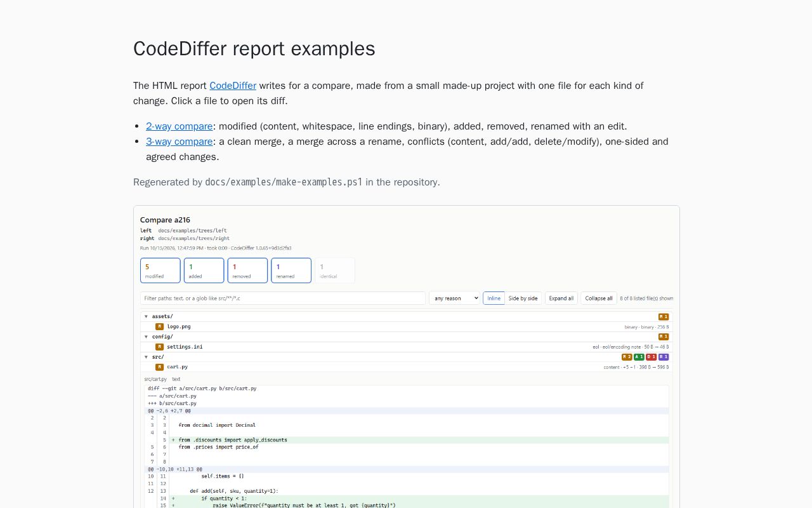Click the purple R 1 badge on src/ row

(664, 357)
